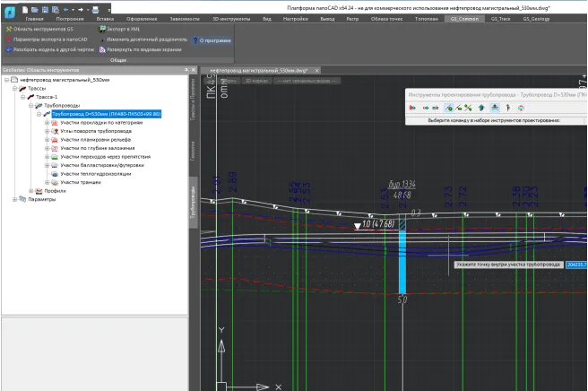This screenshot has width=588, height=391.
Task: Expand Углы поворота трубопровода node
Action: tap(47, 132)
